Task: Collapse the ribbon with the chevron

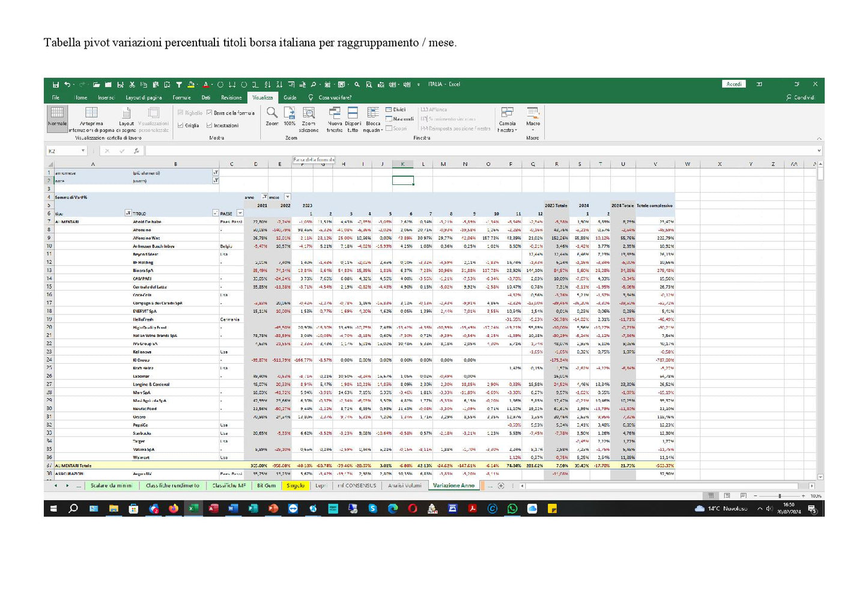Action: click(x=819, y=137)
